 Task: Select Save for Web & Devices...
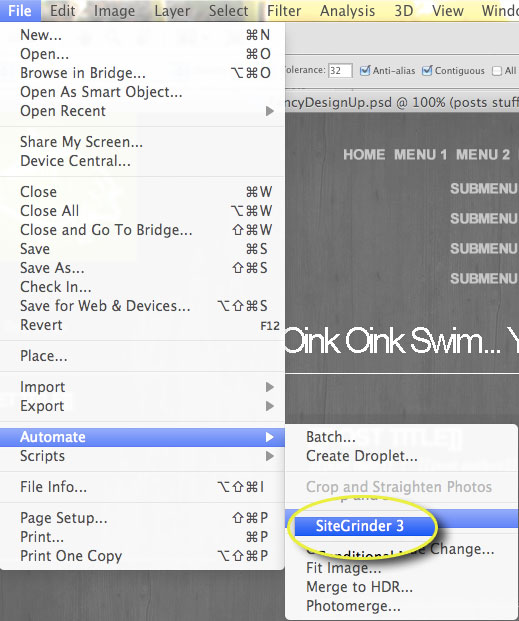[x=142, y=306]
